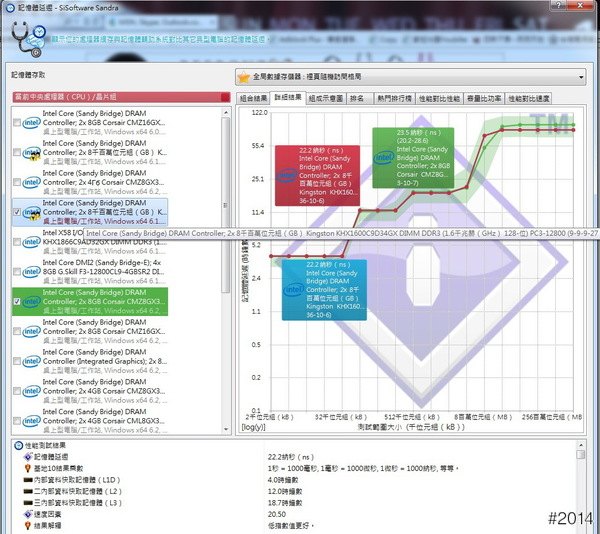Click the blue clock icon beside 性能測試結果
The width and height of the screenshot is (600, 534).
[18, 445]
